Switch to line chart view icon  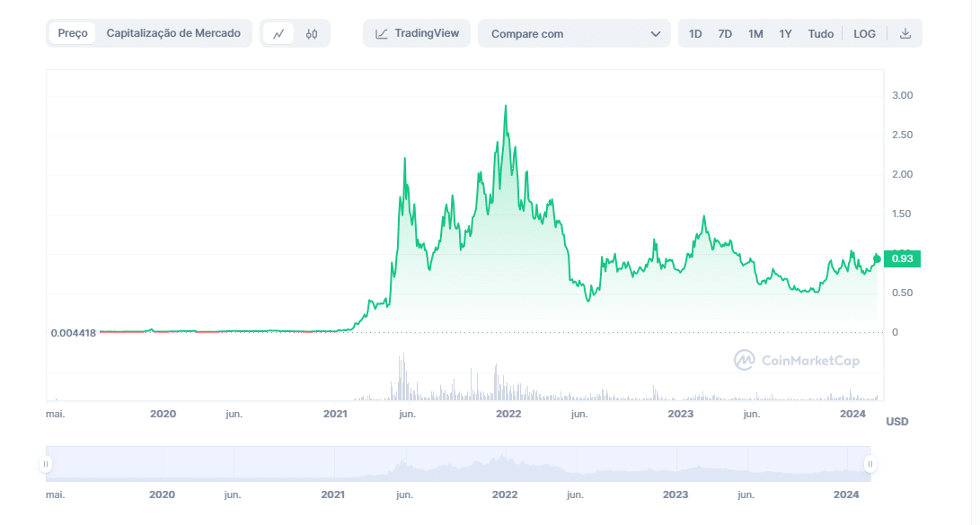point(278,34)
